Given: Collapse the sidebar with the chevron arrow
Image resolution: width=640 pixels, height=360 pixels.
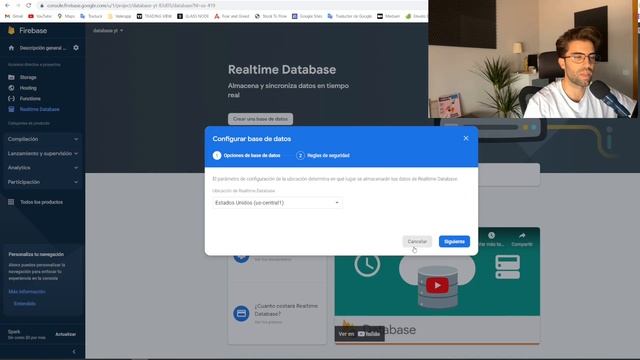Looking at the screenshot, I should [74, 351].
